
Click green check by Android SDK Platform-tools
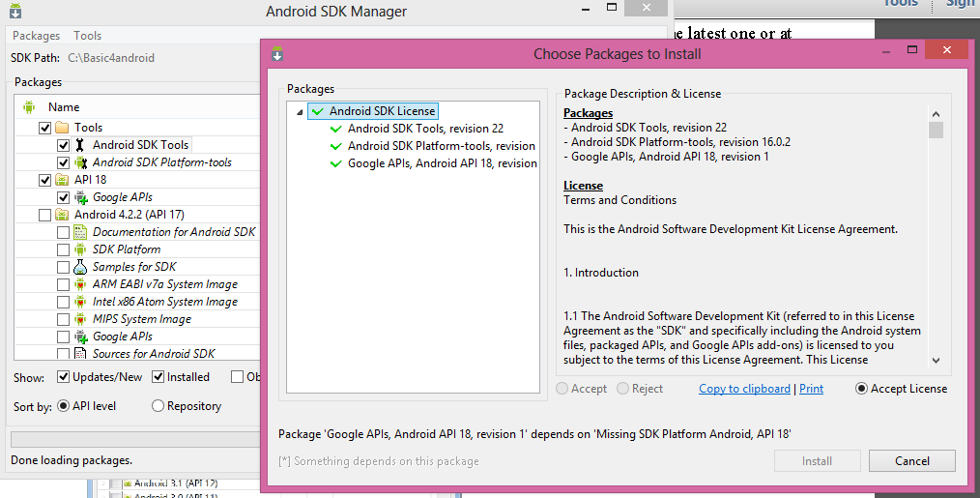[x=336, y=146]
